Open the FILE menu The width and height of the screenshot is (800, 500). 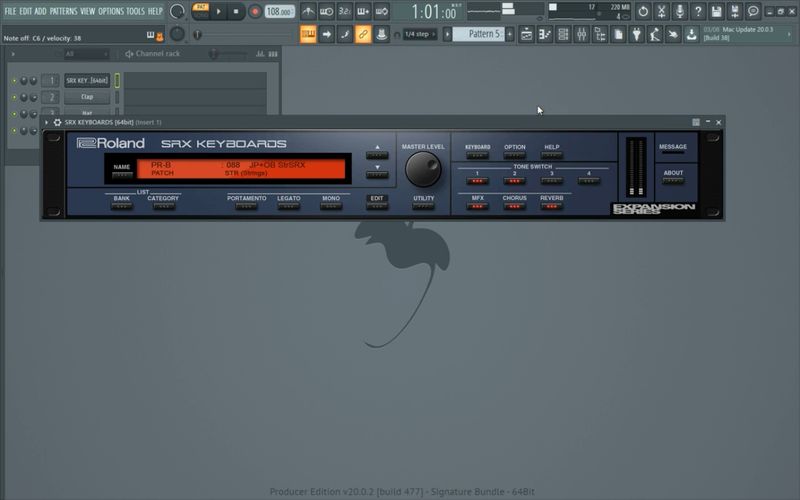click(10, 11)
